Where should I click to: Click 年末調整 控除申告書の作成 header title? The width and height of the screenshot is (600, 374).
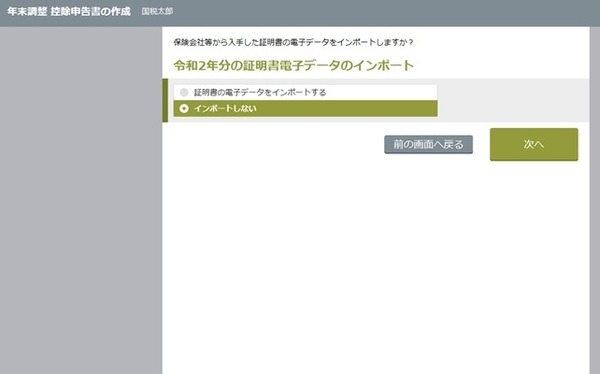coord(69,11)
